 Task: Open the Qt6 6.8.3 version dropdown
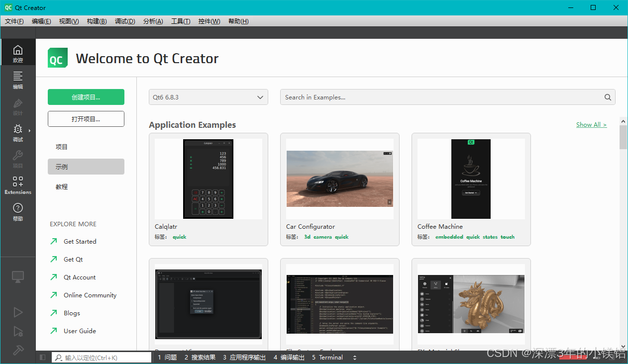pos(209,97)
